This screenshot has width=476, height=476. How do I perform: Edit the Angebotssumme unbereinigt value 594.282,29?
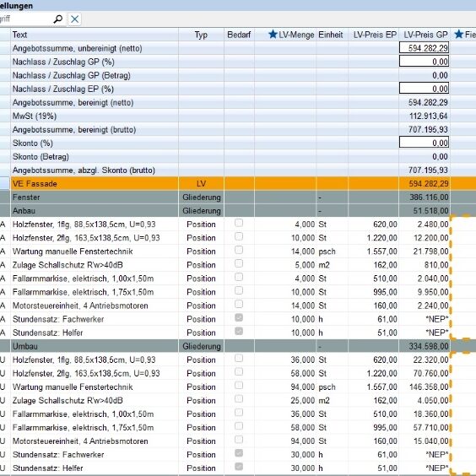pyautogui.click(x=424, y=48)
